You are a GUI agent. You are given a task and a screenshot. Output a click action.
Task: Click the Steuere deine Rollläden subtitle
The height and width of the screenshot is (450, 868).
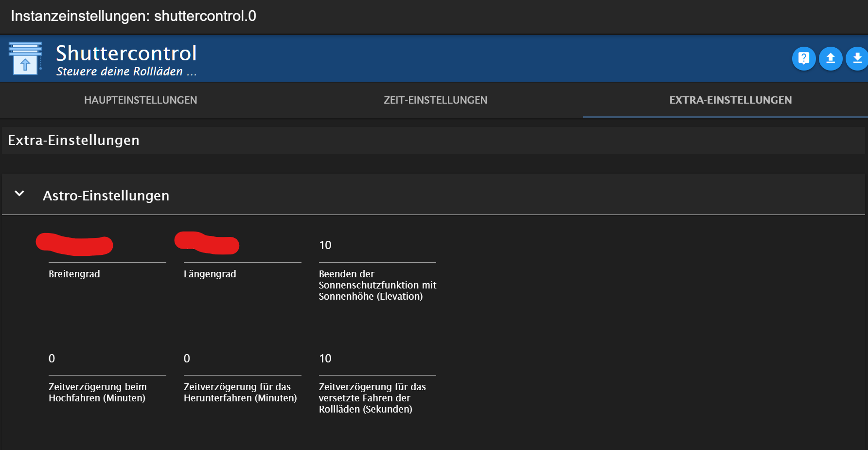tap(126, 72)
